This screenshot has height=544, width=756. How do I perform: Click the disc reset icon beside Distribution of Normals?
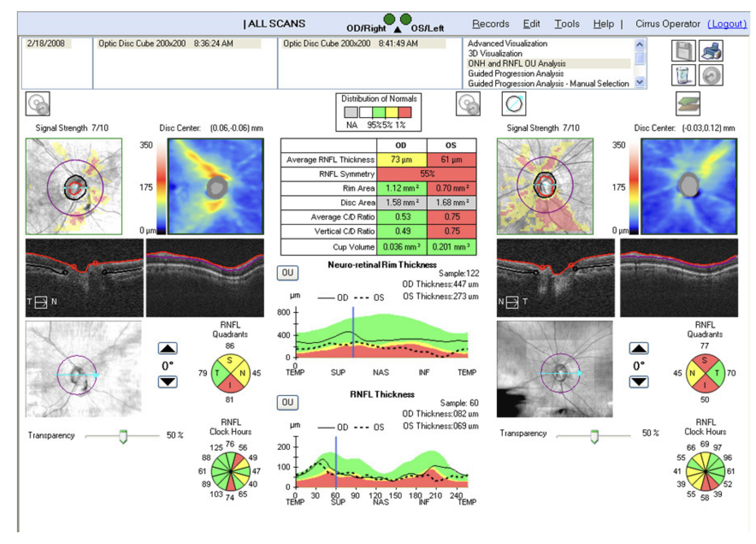468,104
